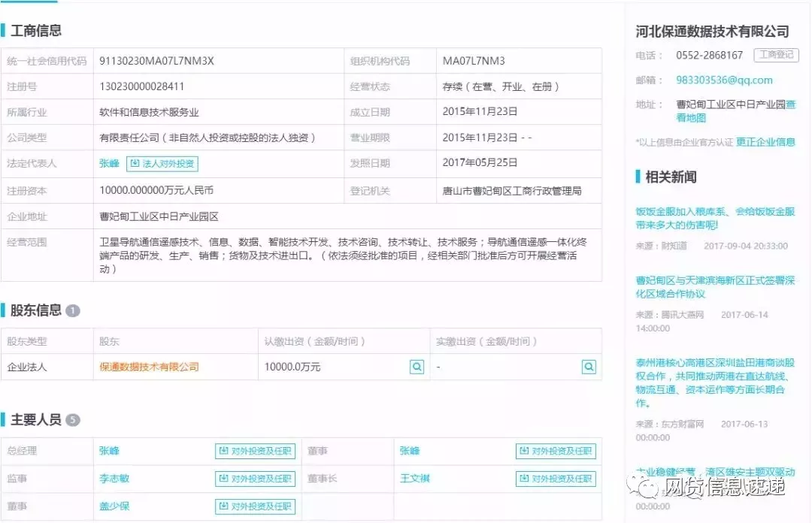Open news 泰州港核心高港区 article

715,382
